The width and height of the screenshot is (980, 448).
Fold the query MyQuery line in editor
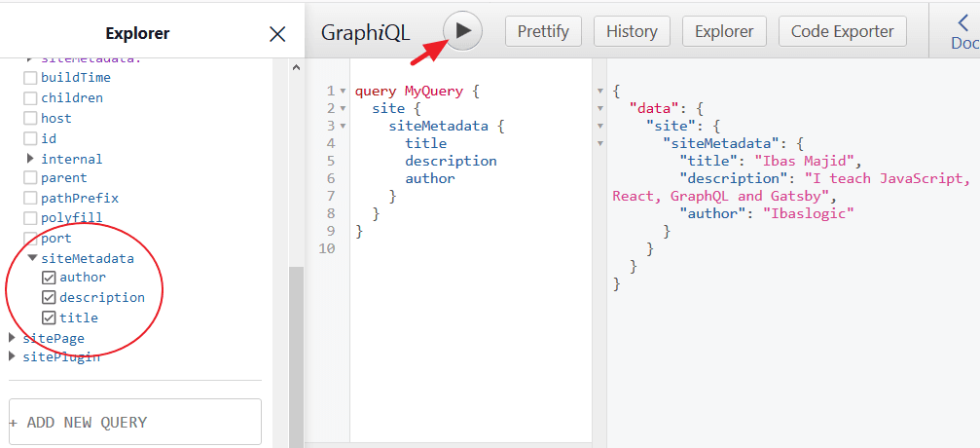(x=343, y=92)
